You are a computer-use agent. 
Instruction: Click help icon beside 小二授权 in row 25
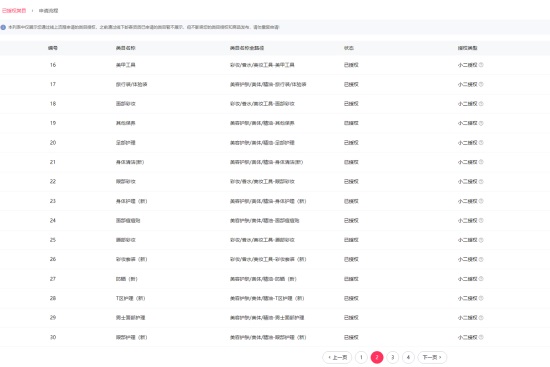tap(481, 240)
